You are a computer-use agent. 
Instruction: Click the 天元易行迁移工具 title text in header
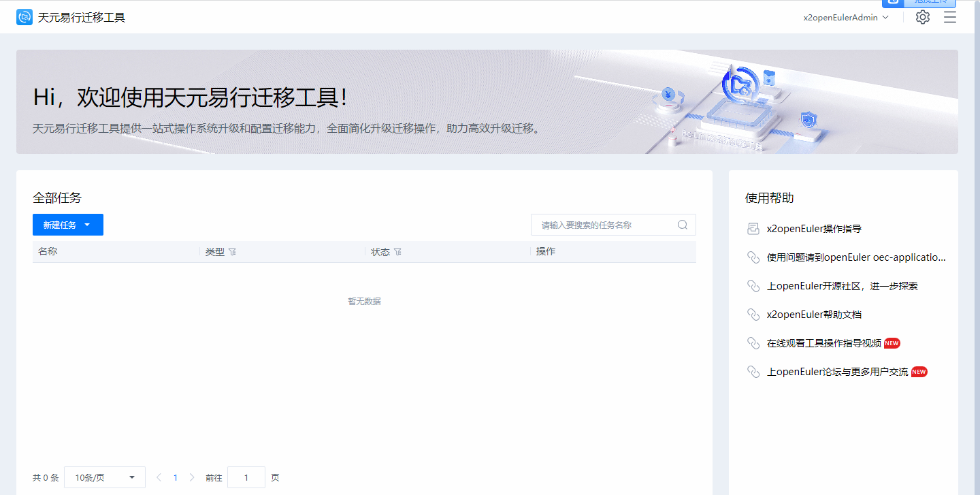coord(82,18)
